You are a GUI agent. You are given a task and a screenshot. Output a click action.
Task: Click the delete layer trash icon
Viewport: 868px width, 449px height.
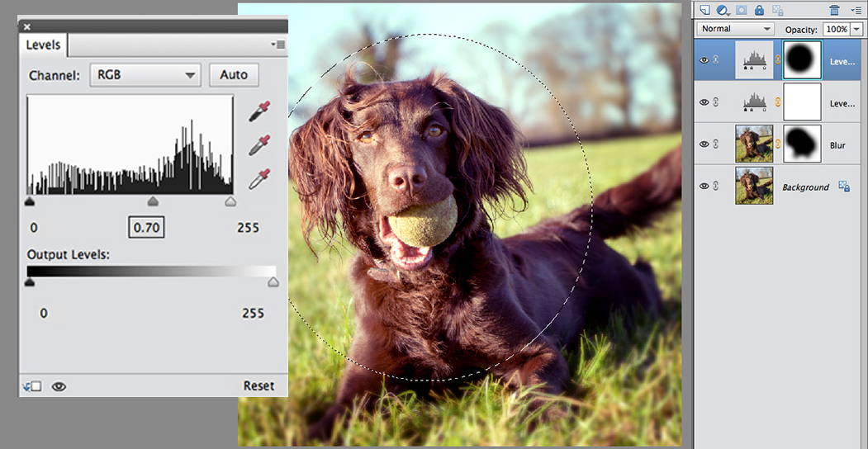[835, 10]
